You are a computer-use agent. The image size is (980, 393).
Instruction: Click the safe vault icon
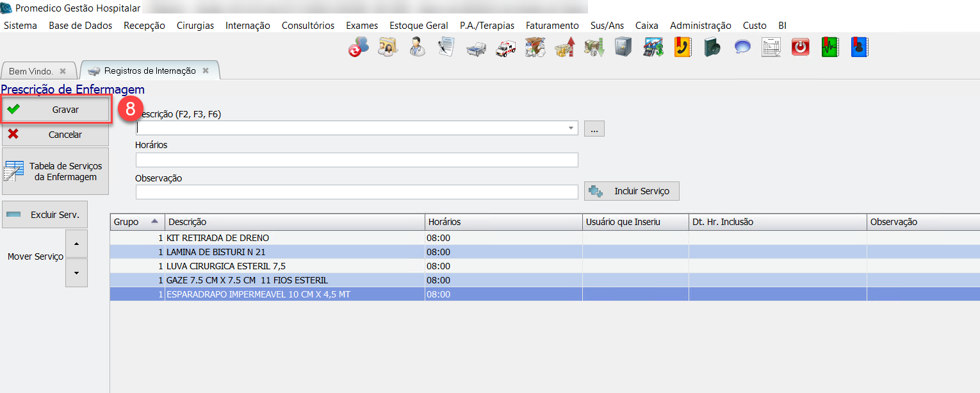(623, 47)
